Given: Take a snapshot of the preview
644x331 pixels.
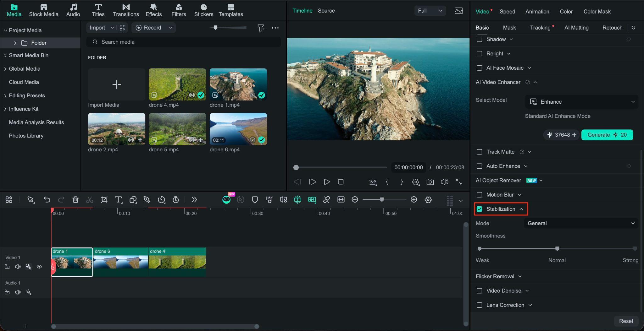Looking at the screenshot, I should click(430, 182).
